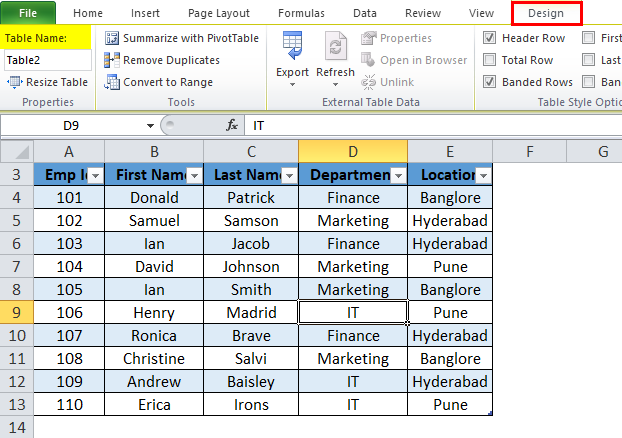Switch to the Design tab
Viewport: 622px width, 438px height.
pyautogui.click(x=546, y=13)
